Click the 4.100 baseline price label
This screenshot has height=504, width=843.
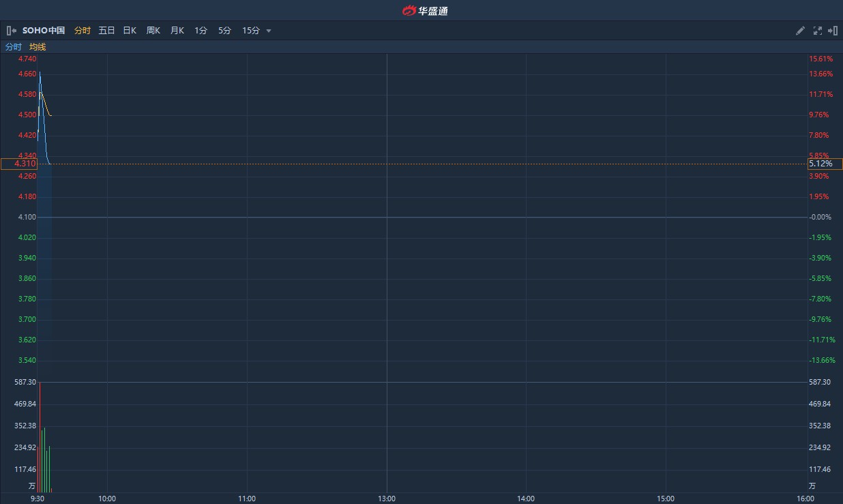coord(27,218)
